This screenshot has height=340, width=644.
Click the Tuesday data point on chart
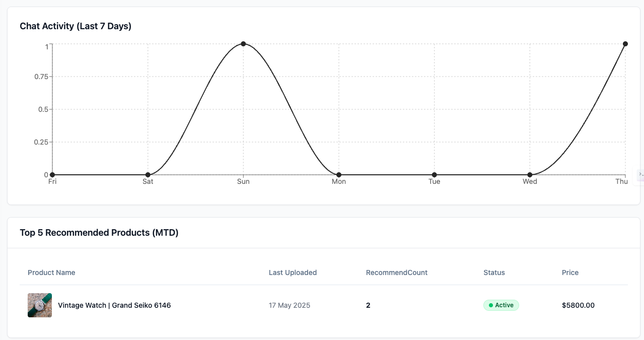point(434,175)
